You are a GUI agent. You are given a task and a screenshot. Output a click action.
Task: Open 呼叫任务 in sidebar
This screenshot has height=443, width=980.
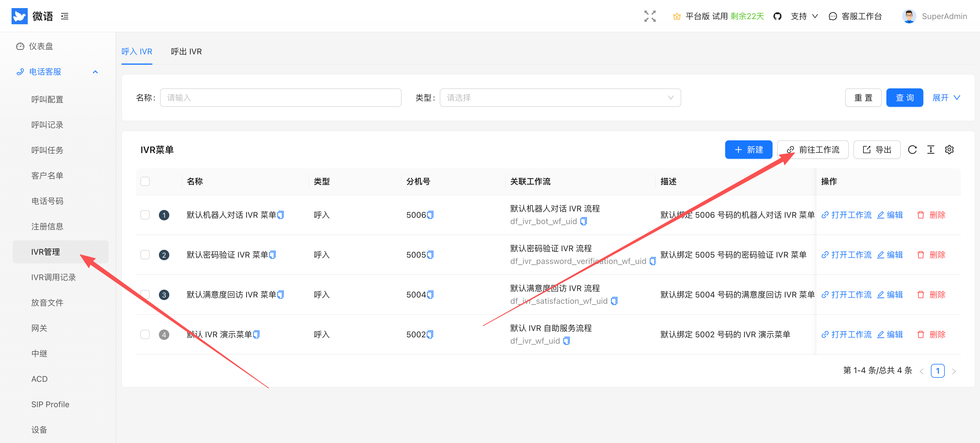point(47,150)
